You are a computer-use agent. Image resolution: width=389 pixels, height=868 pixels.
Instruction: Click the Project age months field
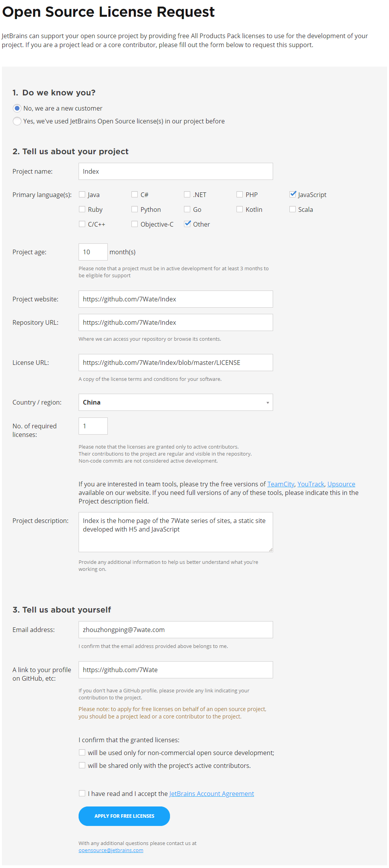pos(93,252)
